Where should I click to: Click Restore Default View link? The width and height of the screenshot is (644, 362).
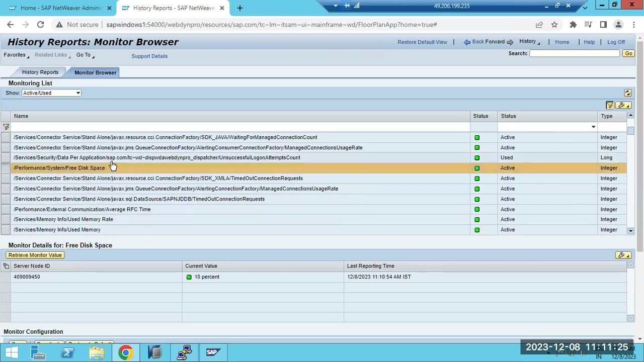click(x=422, y=42)
